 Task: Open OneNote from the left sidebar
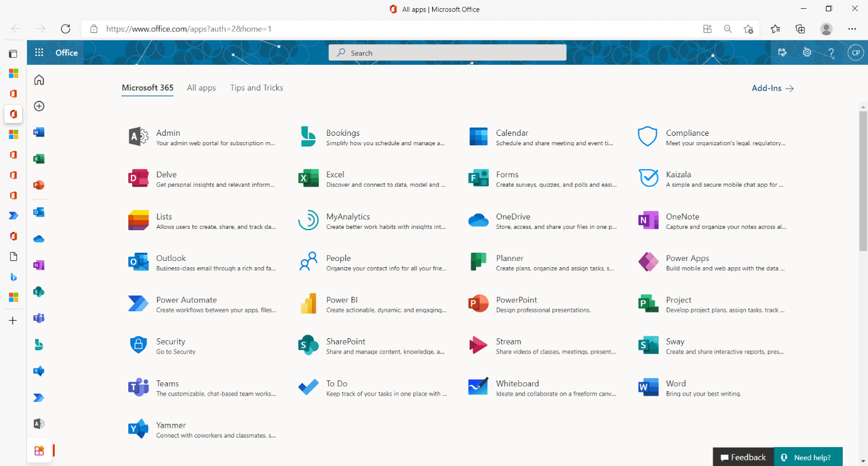click(39, 265)
